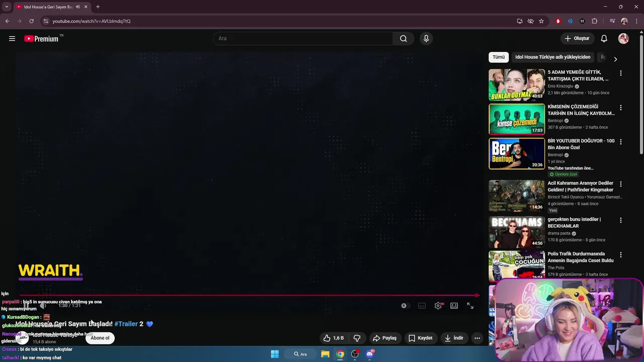Dislike the video with thumbs down
Image resolution: width=644 pixels, height=362 pixels.
click(x=357, y=338)
